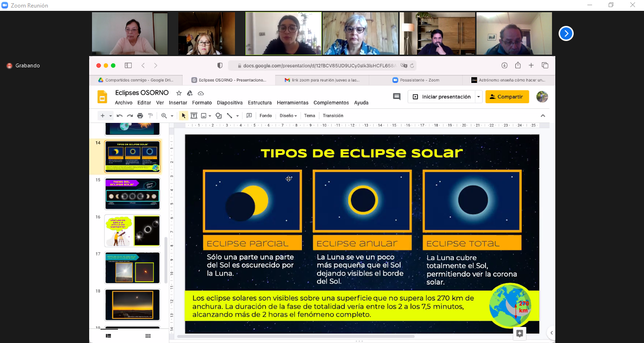
Task: Open the comment history icon
Action: (x=397, y=97)
